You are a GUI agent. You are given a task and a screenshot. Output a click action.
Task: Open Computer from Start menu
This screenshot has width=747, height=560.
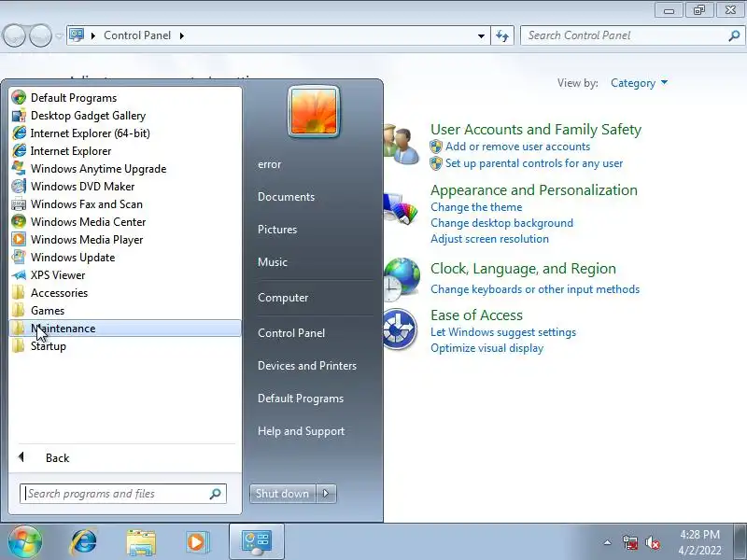(x=283, y=298)
